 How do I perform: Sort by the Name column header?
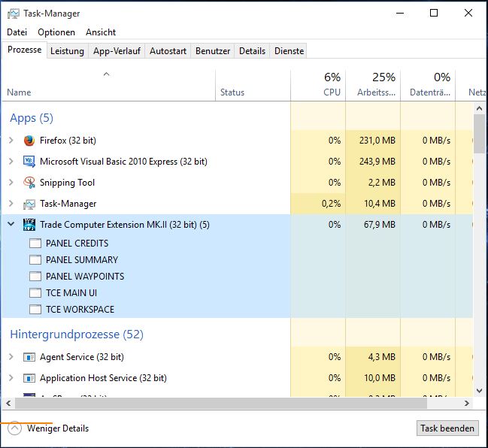[x=108, y=86]
